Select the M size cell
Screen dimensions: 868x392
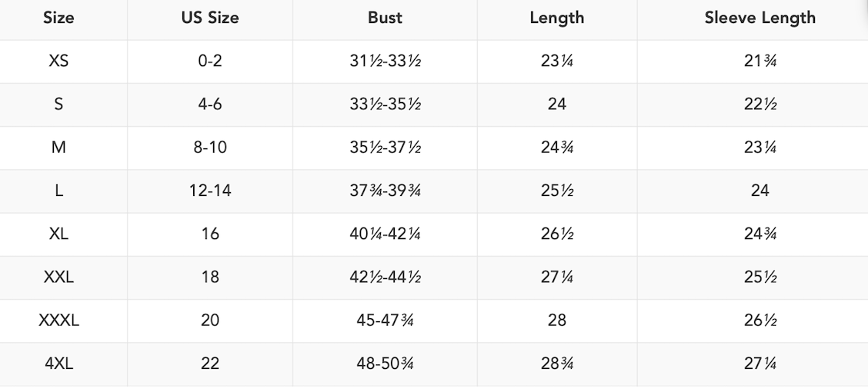(x=58, y=147)
